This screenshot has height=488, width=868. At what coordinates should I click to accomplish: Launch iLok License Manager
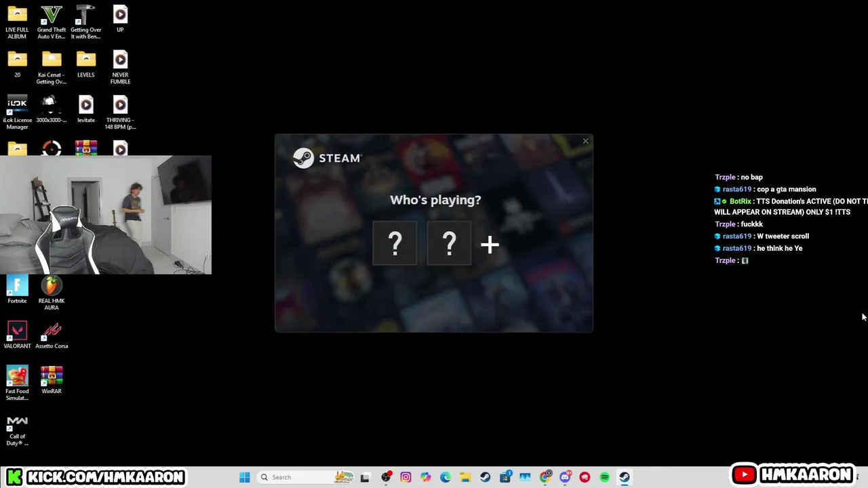pos(17,113)
